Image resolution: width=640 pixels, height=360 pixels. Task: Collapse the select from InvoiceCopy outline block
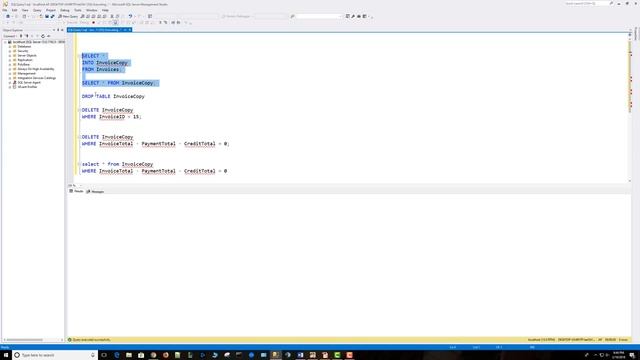[x=79, y=164]
